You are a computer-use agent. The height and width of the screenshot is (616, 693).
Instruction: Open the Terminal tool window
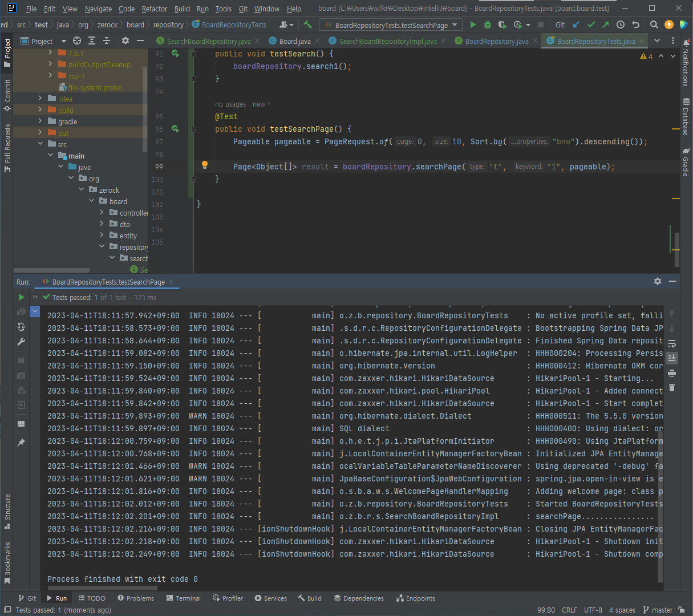point(184,598)
